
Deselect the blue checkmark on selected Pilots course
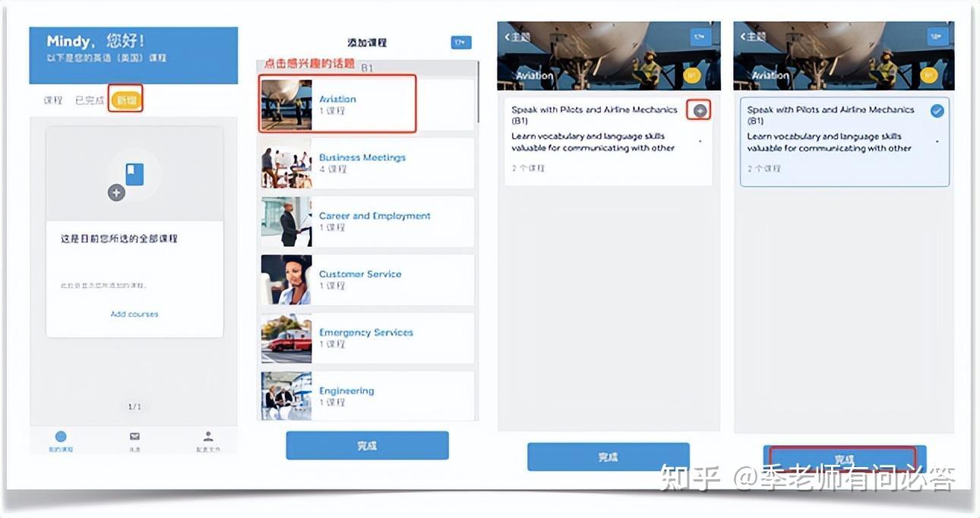pyautogui.click(x=937, y=109)
